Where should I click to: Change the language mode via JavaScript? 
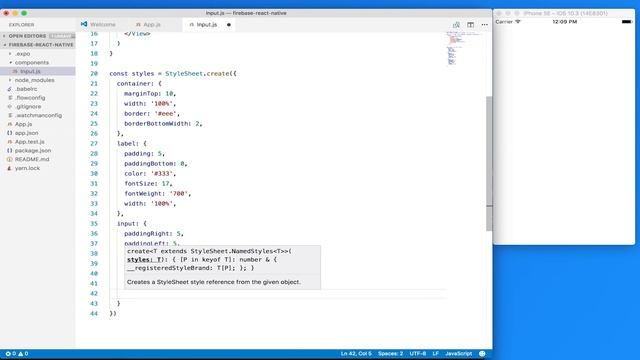pos(458,353)
